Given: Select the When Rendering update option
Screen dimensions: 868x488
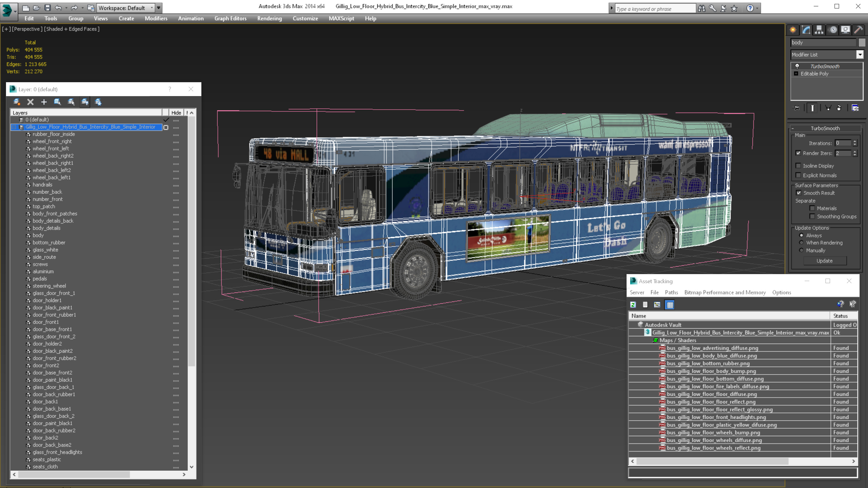Looking at the screenshot, I should (x=801, y=242).
